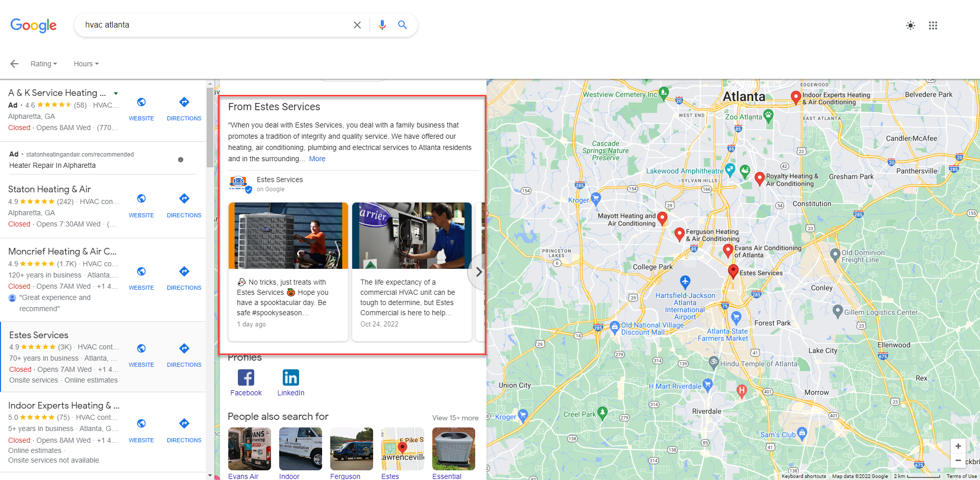
Task: Select Moncrief Heating & Air listing title
Action: (x=62, y=251)
